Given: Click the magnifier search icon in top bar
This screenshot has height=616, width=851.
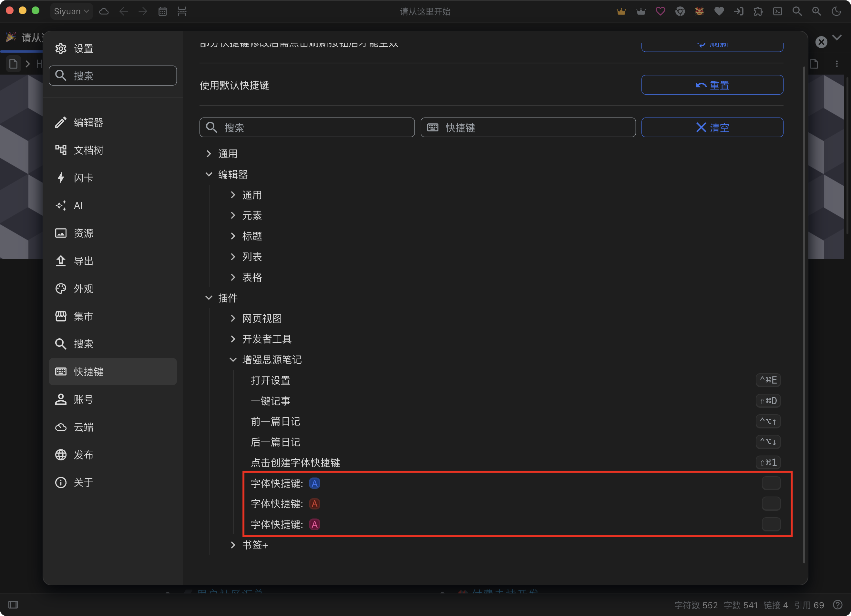Looking at the screenshot, I should (x=797, y=11).
